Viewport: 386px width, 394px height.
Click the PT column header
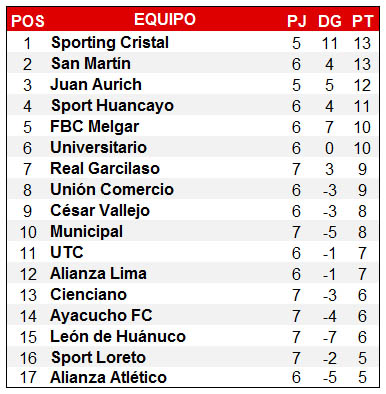362,21
